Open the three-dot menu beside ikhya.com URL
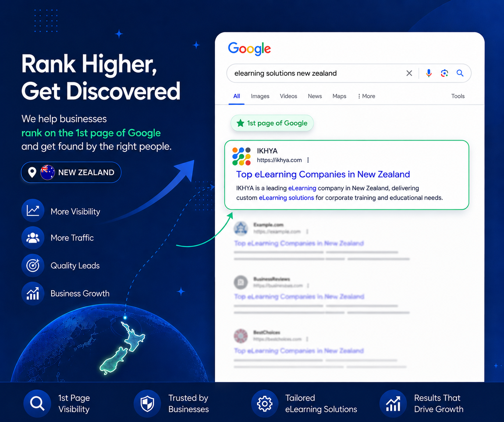Viewport: 504px width, 422px height. 308,160
